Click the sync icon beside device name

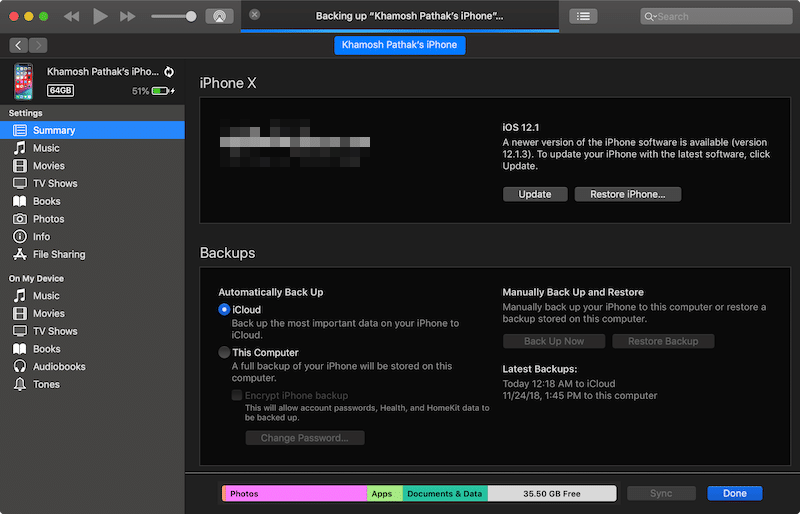[168, 72]
